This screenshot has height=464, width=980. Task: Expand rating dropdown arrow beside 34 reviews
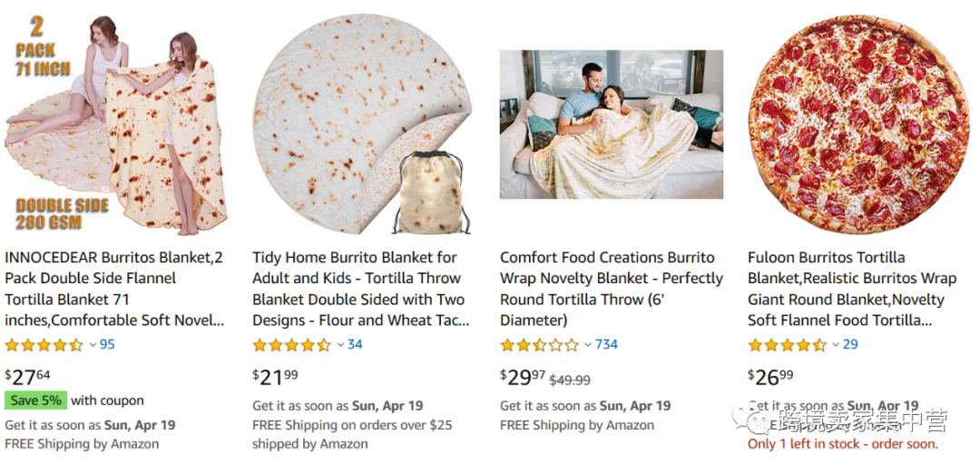tap(340, 345)
